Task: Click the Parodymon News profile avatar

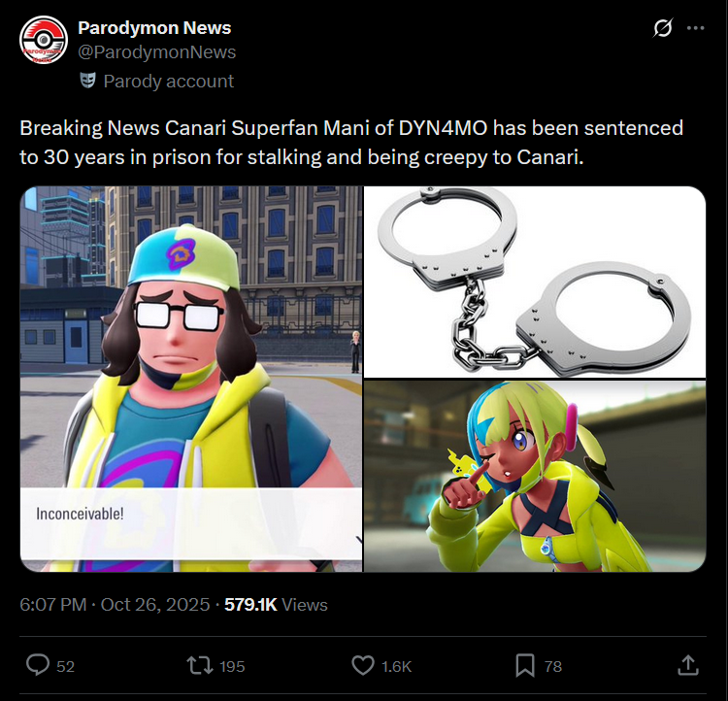Action: coord(44,40)
